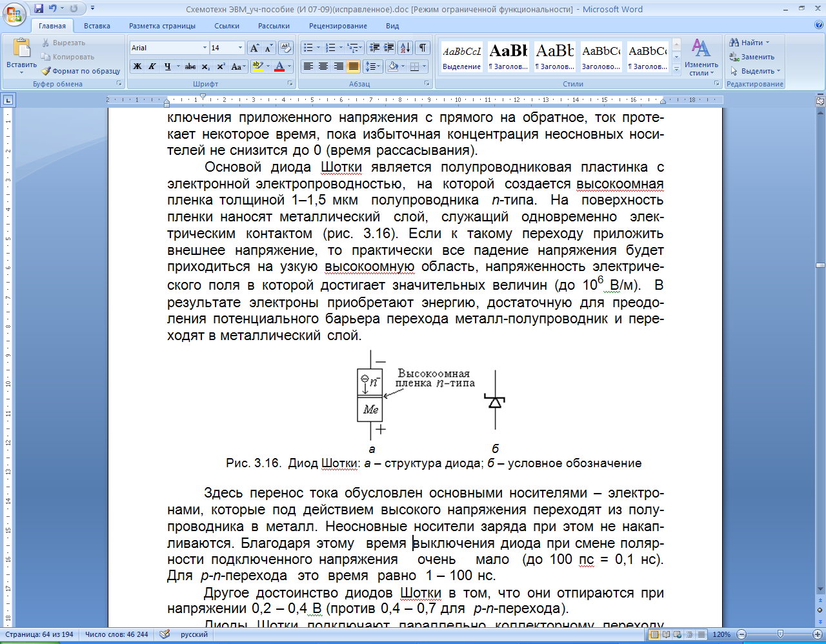Switch to Full Screen Reading view

667,635
